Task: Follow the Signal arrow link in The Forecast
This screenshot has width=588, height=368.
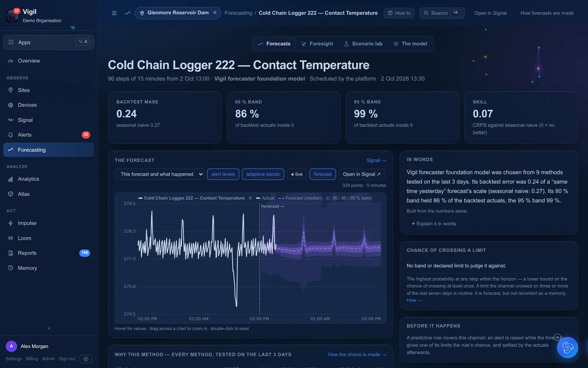Action: (376, 160)
